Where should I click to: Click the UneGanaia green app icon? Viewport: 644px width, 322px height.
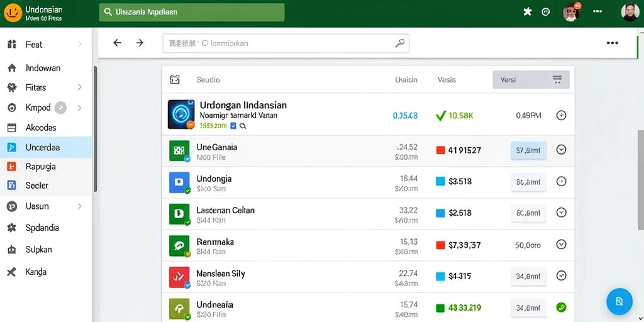pyautogui.click(x=179, y=151)
